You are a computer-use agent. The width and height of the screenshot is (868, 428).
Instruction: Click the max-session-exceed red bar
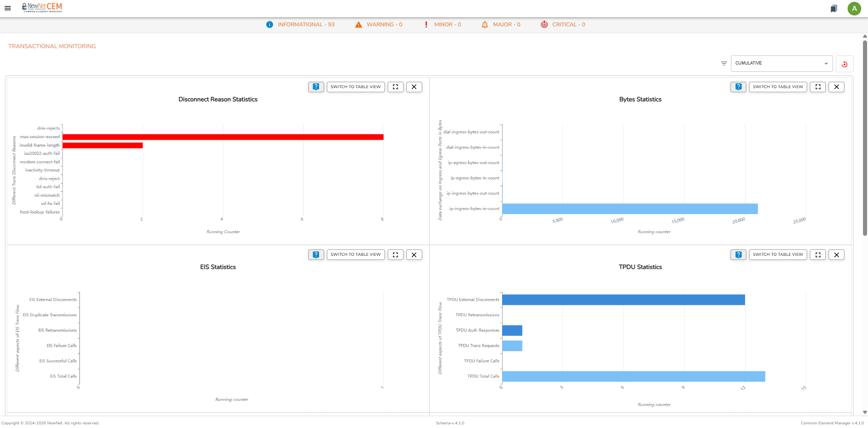(223, 137)
